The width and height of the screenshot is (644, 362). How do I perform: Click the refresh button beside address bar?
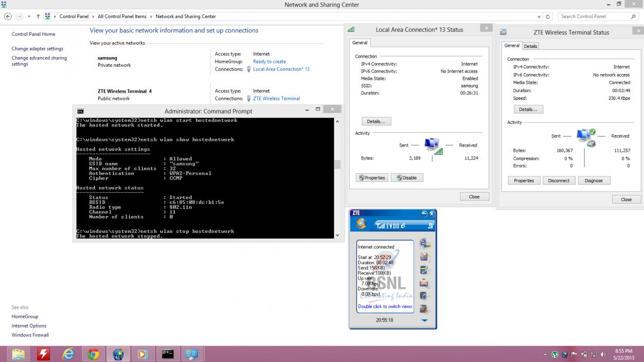[548, 16]
